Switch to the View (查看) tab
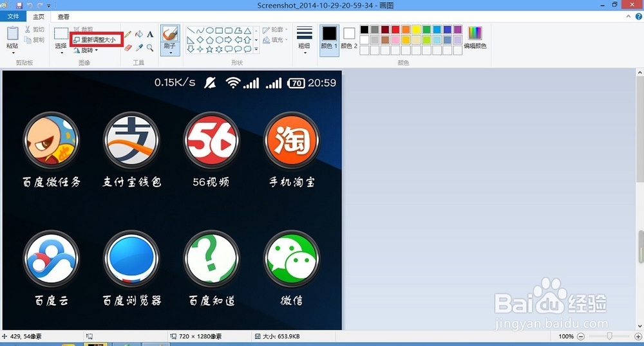The height and width of the screenshot is (346, 644). [x=64, y=16]
